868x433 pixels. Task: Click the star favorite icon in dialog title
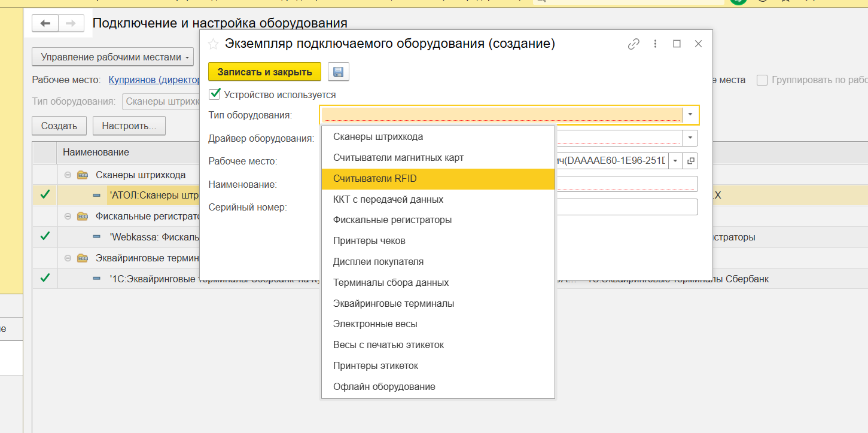click(213, 44)
